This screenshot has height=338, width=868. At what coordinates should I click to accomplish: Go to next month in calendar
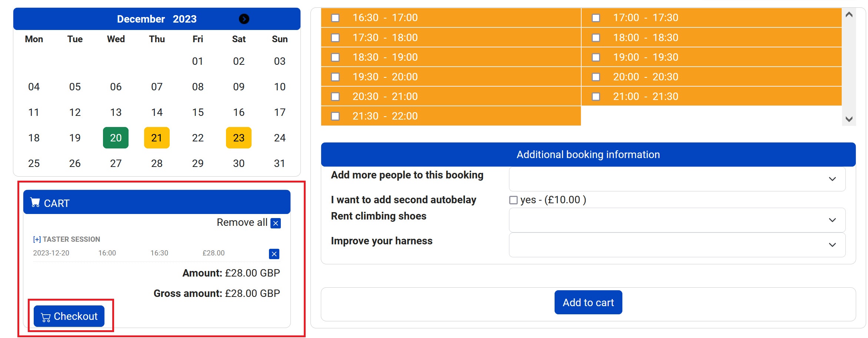pyautogui.click(x=244, y=19)
